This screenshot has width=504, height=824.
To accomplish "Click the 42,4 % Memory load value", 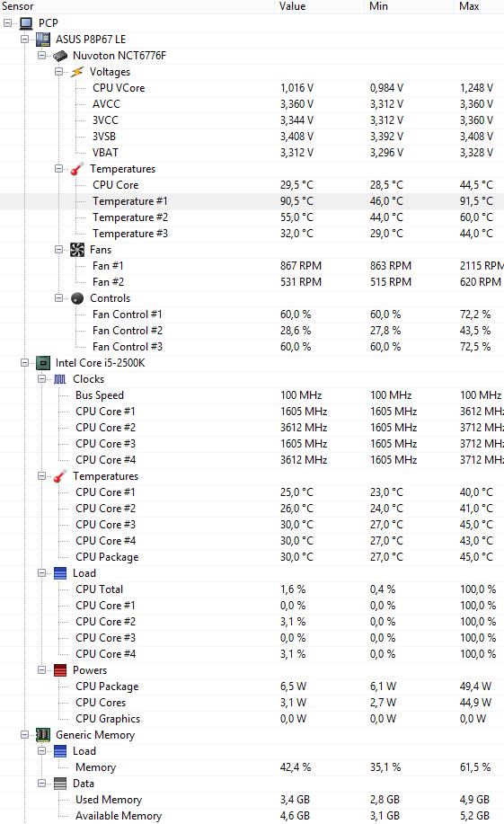I will pos(296,767).
